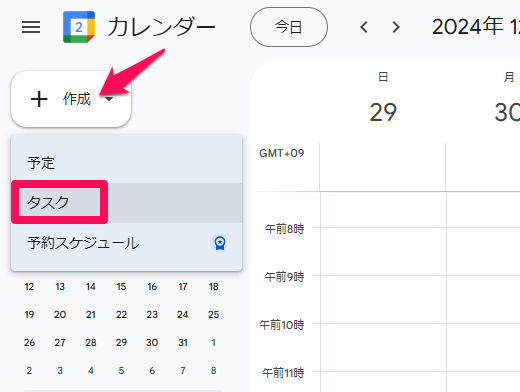
Task: Click the 作成 create button
Action: pos(71,99)
